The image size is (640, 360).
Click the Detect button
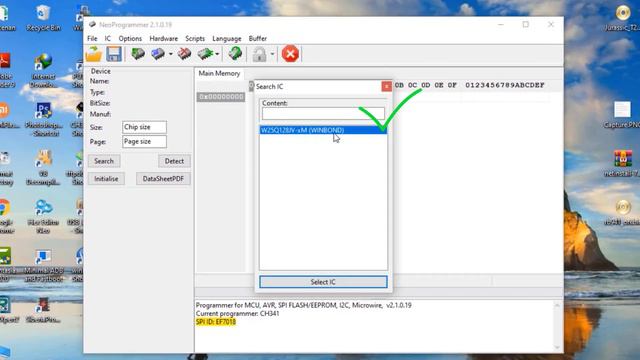(174, 161)
